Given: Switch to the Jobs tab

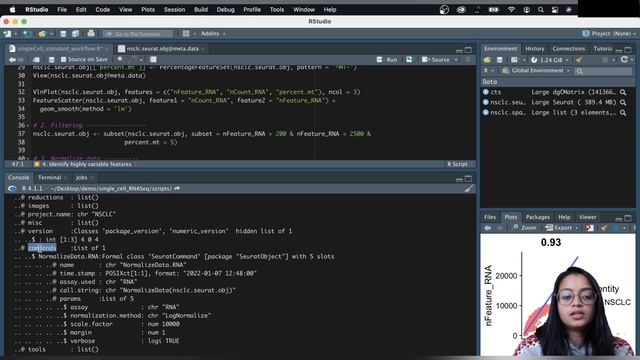Looking at the screenshot, I should click(81, 178).
